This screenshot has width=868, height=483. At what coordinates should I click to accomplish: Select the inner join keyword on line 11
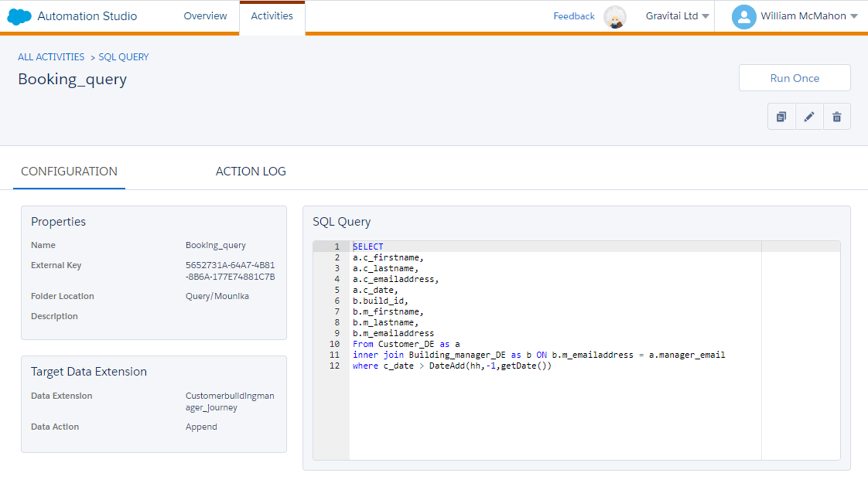click(378, 355)
